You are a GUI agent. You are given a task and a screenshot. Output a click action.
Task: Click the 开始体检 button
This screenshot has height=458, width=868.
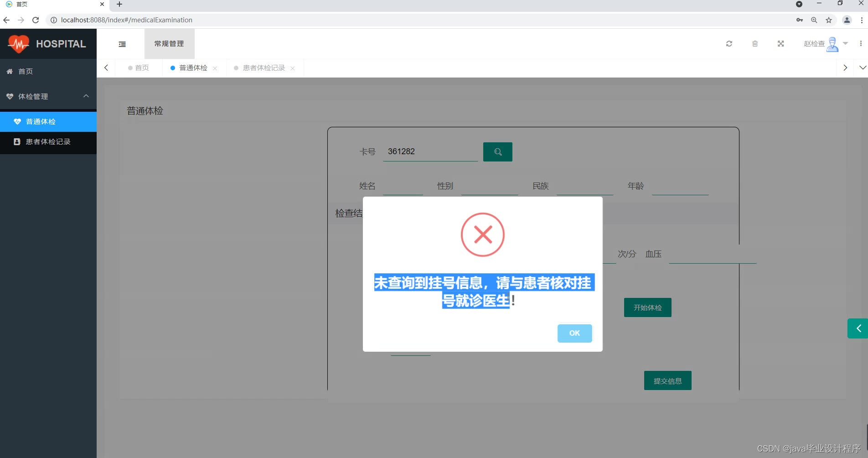click(647, 307)
